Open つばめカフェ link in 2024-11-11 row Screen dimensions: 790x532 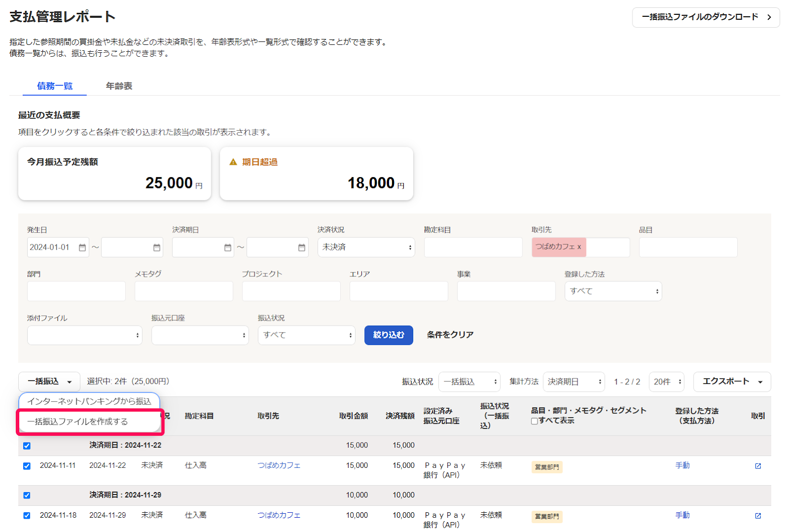(x=279, y=465)
